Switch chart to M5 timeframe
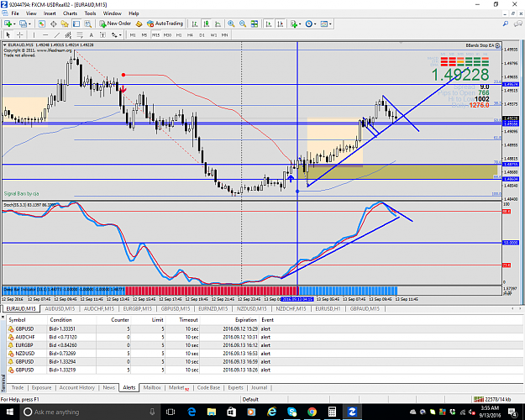This screenshot has height=420, width=525. [144, 34]
